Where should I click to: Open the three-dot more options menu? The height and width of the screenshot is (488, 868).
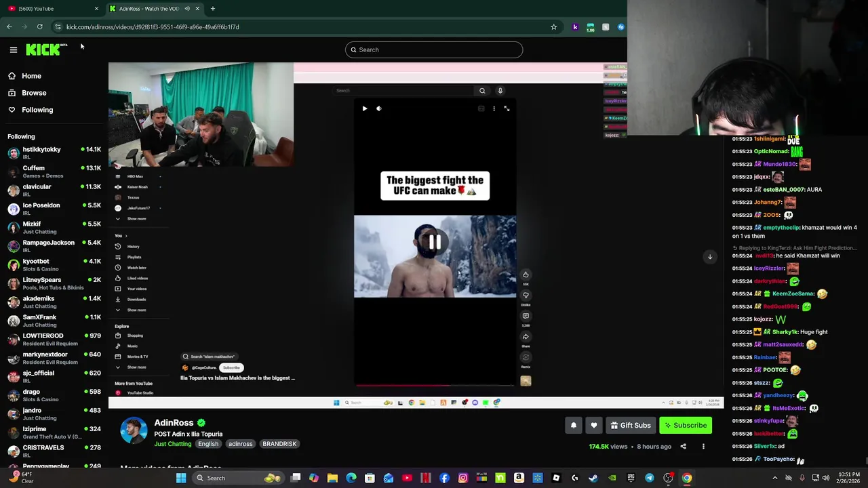click(x=703, y=447)
